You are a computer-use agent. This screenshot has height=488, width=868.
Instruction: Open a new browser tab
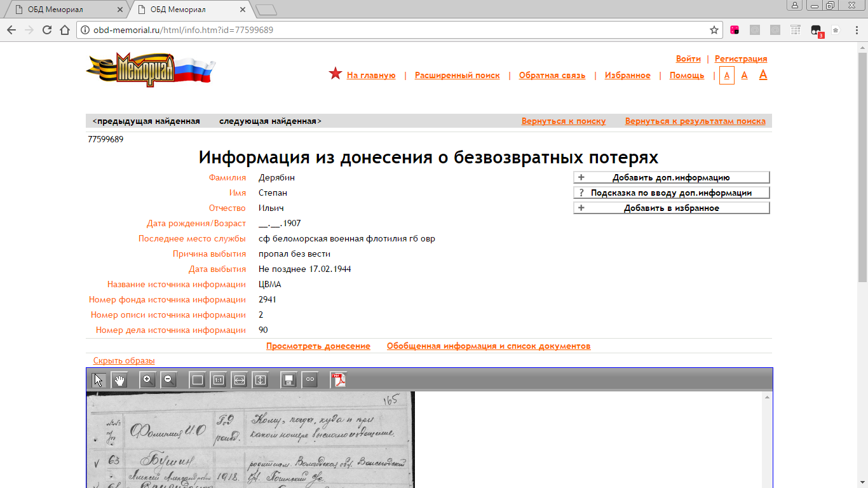[x=266, y=10]
